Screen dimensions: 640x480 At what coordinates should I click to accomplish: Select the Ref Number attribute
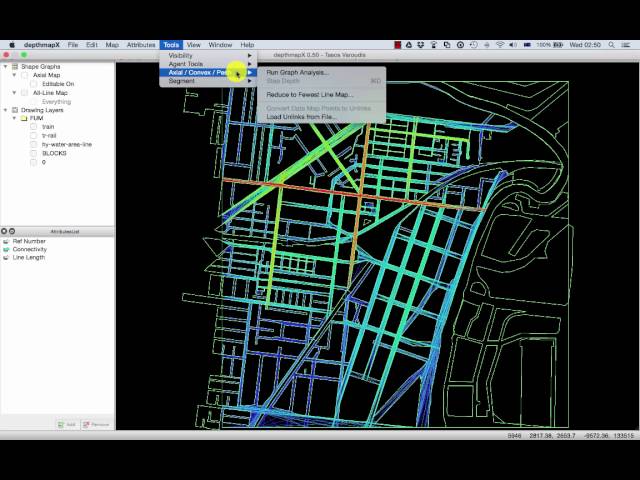click(29, 241)
